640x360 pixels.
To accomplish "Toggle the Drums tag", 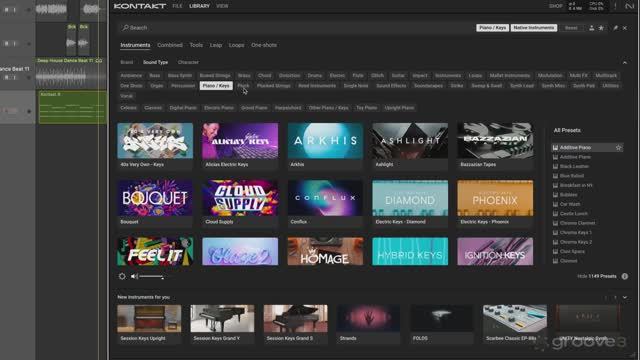I will pyautogui.click(x=315, y=76).
